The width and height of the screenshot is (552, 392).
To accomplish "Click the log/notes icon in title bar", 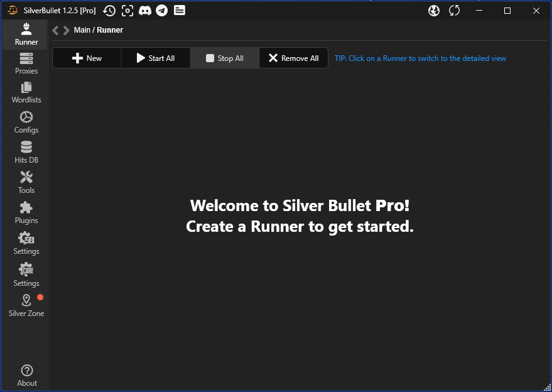I will point(179,11).
